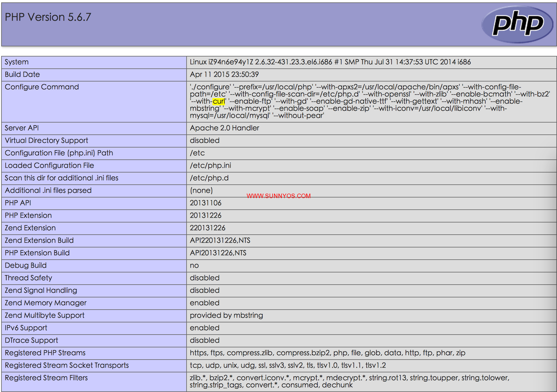Click the Server API label
This screenshot has width=557, height=392.
(x=22, y=128)
